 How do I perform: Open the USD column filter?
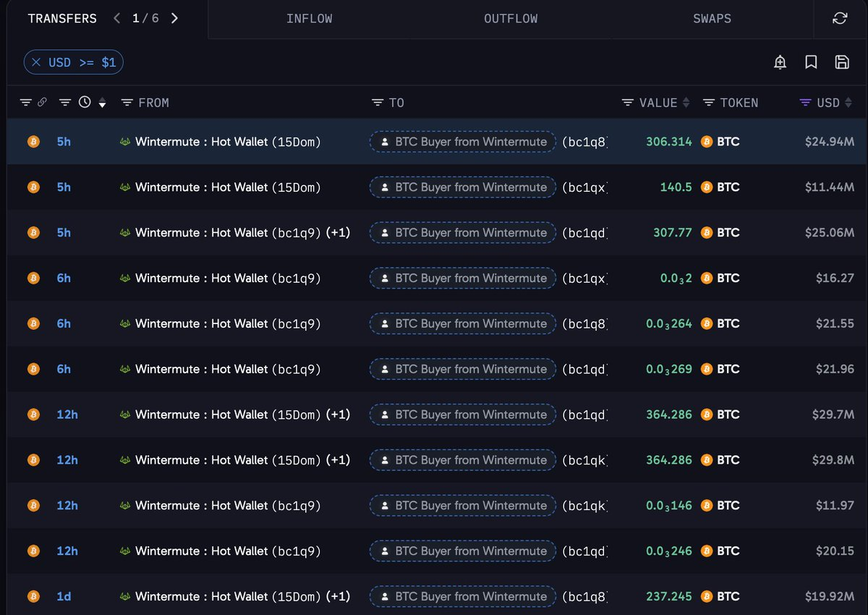805,103
